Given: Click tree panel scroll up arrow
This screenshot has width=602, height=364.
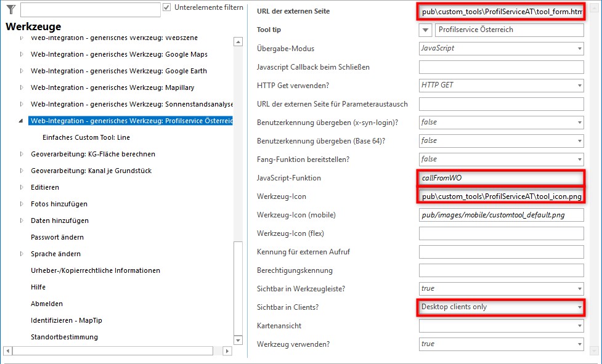Looking at the screenshot, I should coord(238,42).
